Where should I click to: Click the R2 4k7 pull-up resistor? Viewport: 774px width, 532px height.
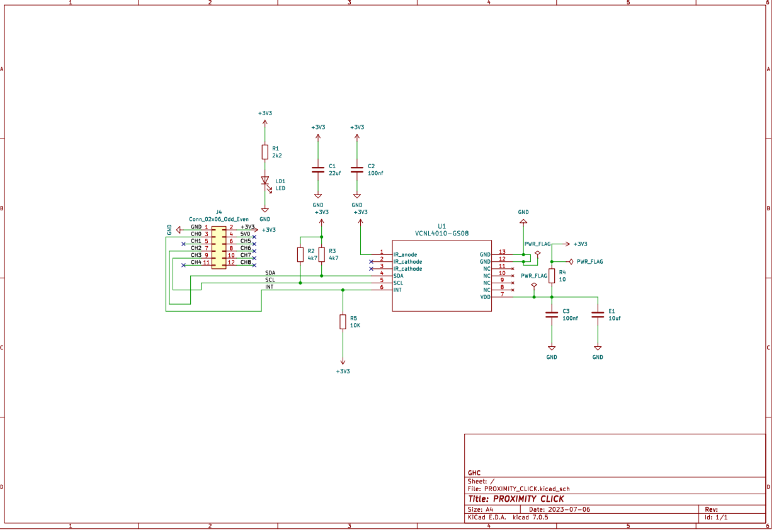tap(300, 254)
